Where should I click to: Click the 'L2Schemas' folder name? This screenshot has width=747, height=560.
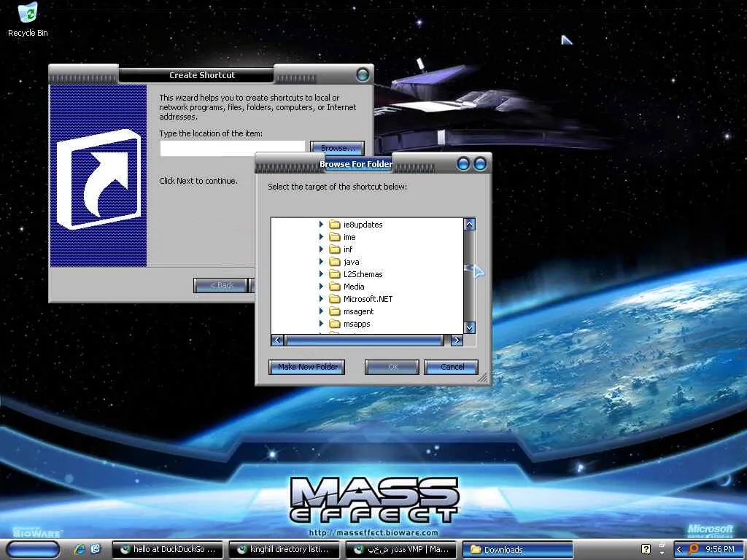pyautogui.click(x=363, y=274)
